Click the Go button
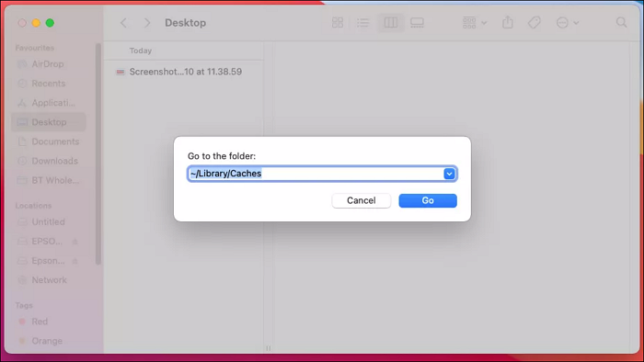Image resolution: width=644 pixels, height=362 pixels. 428,200
